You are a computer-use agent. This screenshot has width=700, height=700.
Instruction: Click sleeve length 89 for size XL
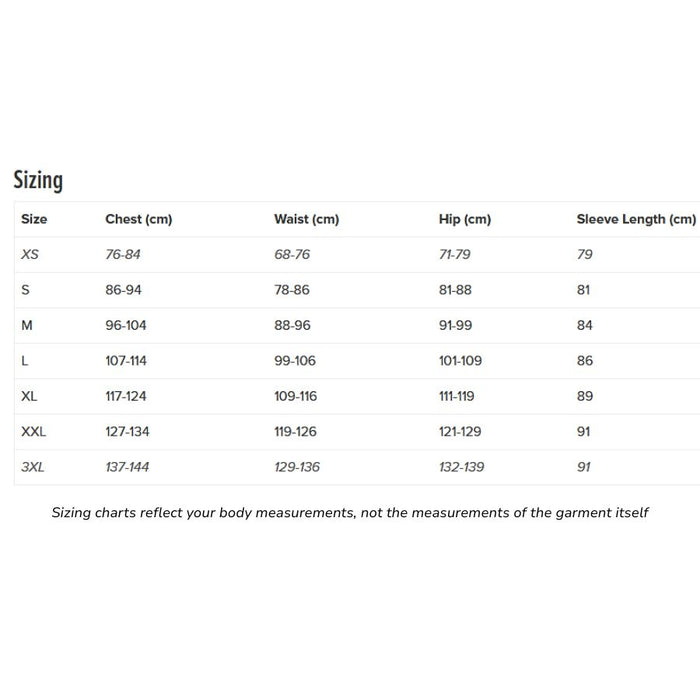585,396
